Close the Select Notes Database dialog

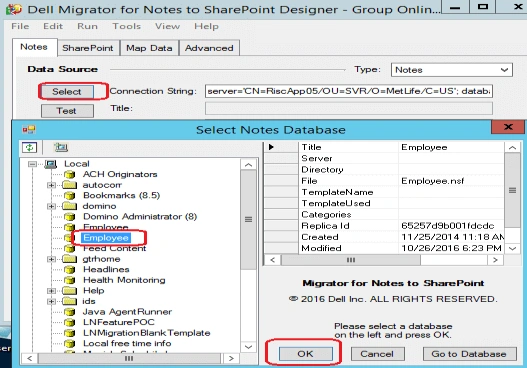pyautogui.click(x=508, y=127)
